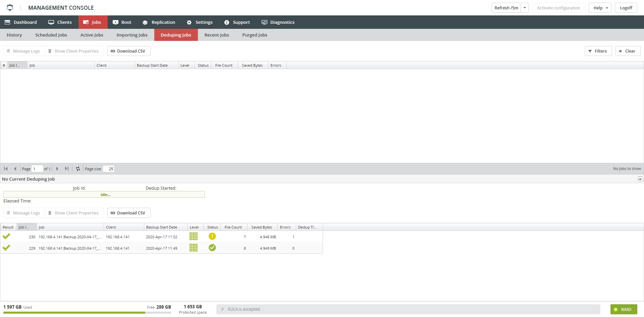Open the Boot section

[x=122, y=22]
